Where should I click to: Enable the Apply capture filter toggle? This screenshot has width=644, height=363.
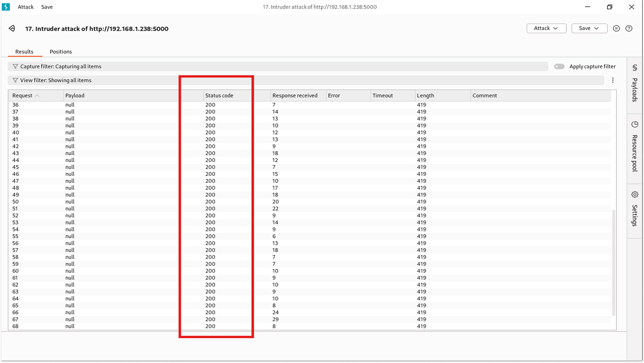[x=559, y=66]
